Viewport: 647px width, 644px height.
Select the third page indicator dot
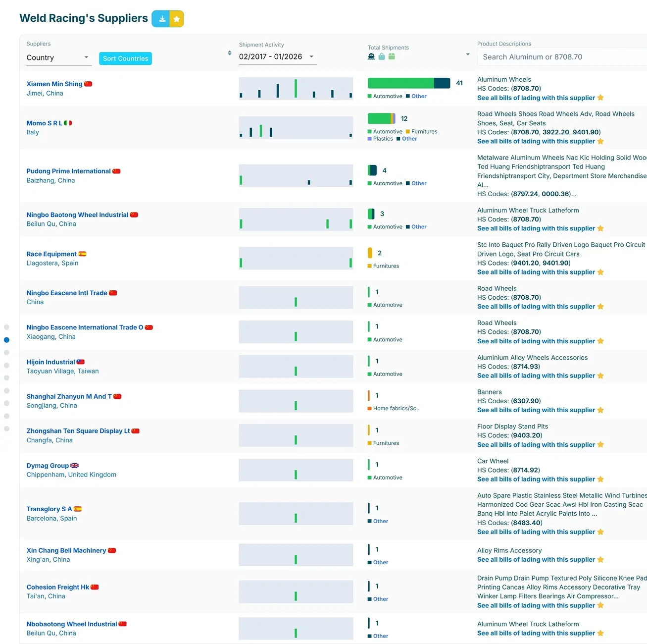(x=6, y=353)
